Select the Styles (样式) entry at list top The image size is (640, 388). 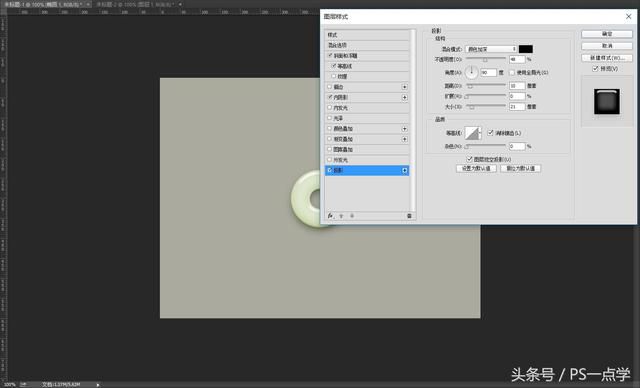pyautogui.click(x=367, y=35)
